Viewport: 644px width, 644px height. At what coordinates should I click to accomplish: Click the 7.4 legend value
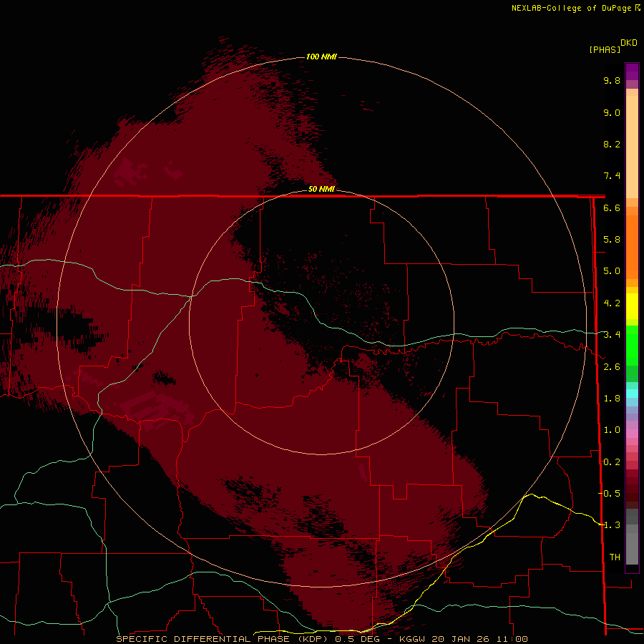[x=612, y=176]
